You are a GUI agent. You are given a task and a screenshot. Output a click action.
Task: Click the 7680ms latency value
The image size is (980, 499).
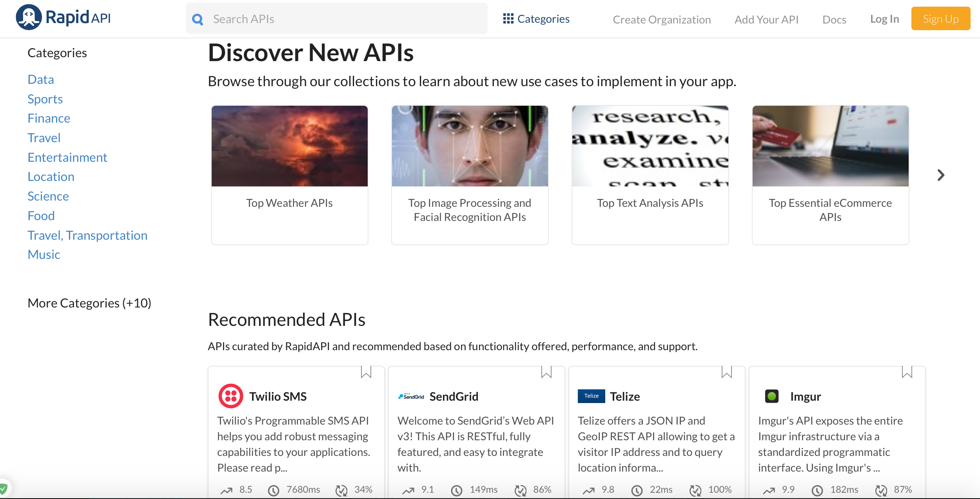[303, 490]
